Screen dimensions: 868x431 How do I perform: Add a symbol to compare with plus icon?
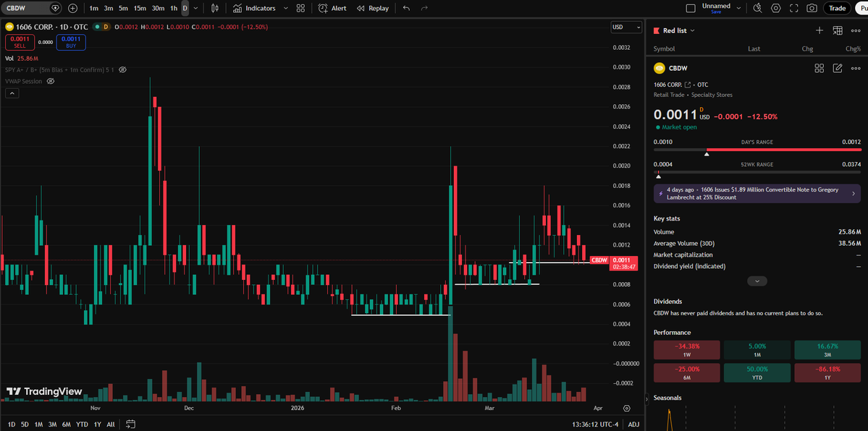click(73, 8)
